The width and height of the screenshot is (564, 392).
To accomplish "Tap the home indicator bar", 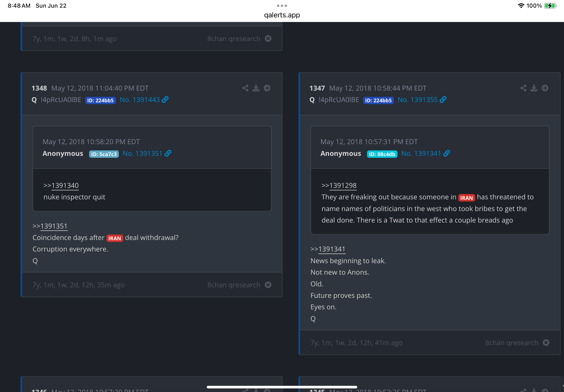I will [x=282, y=387].
